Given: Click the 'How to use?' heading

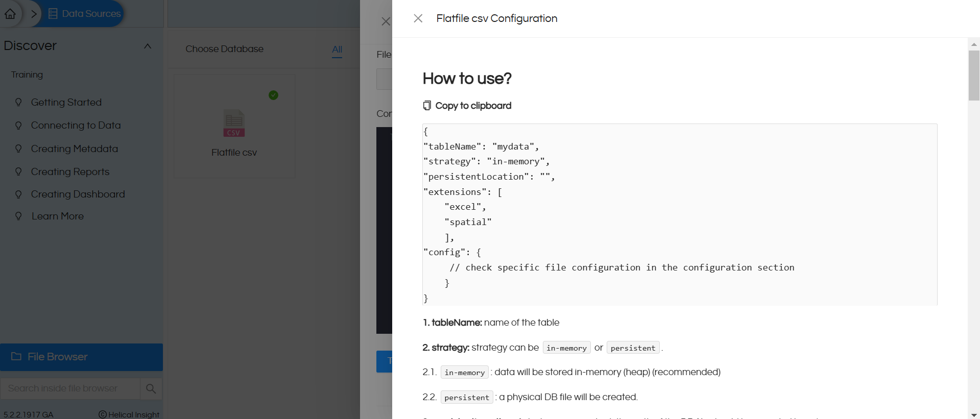Looking at the screenshot, I should click(x=467, y=79).
